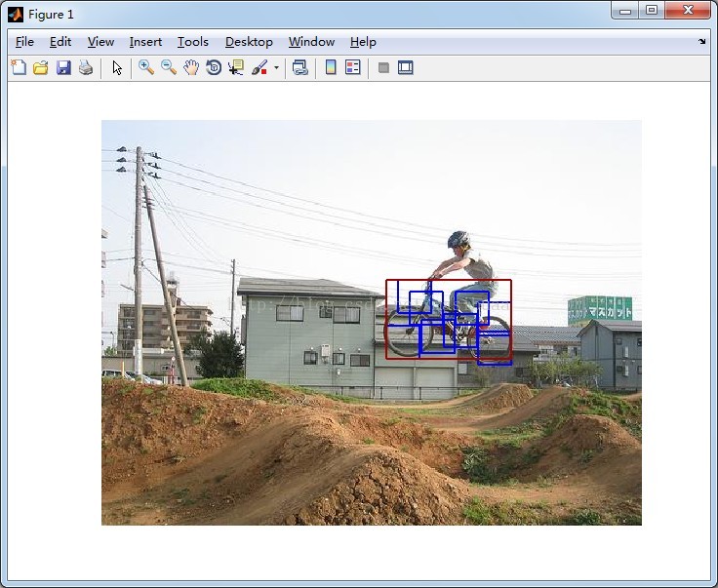Screen dimensions: 718x588
Task: Minimize the Figure 1 window
Action: pos(625,10)
